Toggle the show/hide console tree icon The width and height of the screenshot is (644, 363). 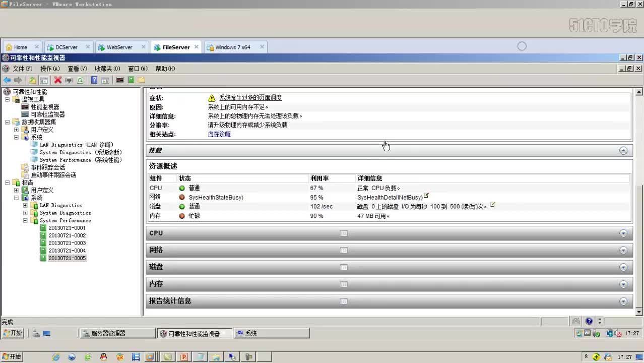(44, 80)
